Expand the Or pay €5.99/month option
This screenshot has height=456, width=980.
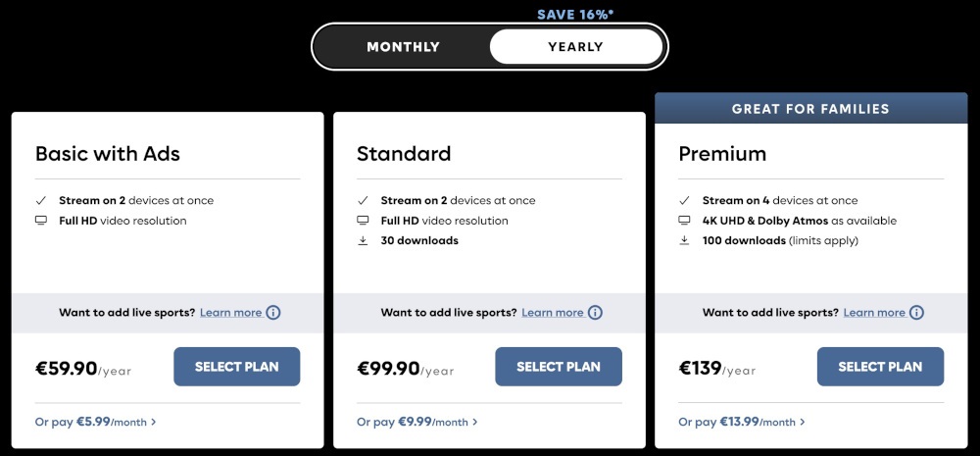96,423
